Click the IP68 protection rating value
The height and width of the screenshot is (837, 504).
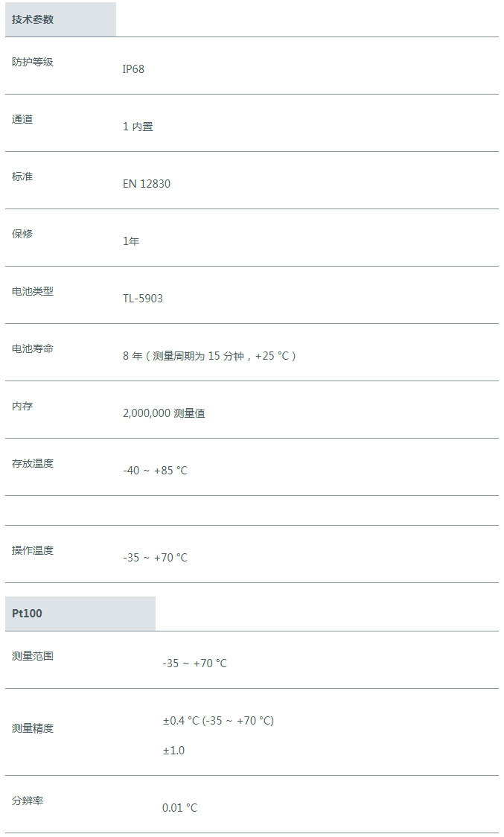[x=133, y=69]
